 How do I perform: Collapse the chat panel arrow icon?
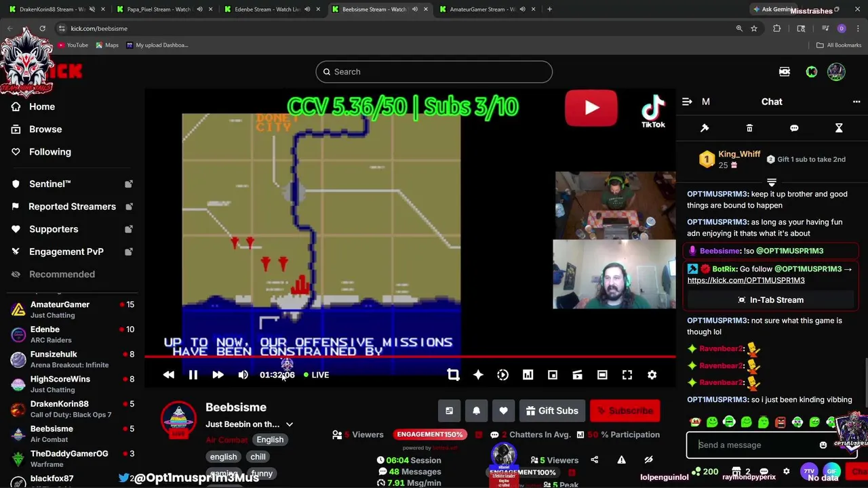(687, 102)
